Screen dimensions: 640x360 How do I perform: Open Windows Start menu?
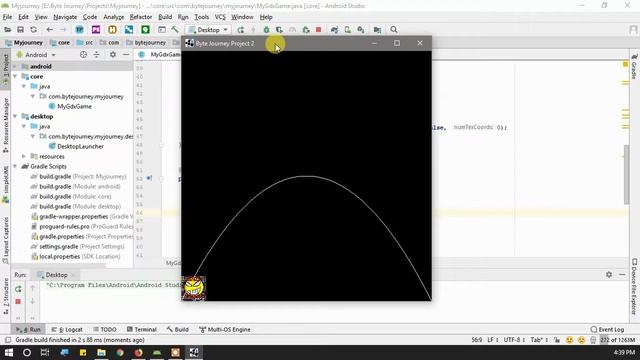(x=9, y=352)
